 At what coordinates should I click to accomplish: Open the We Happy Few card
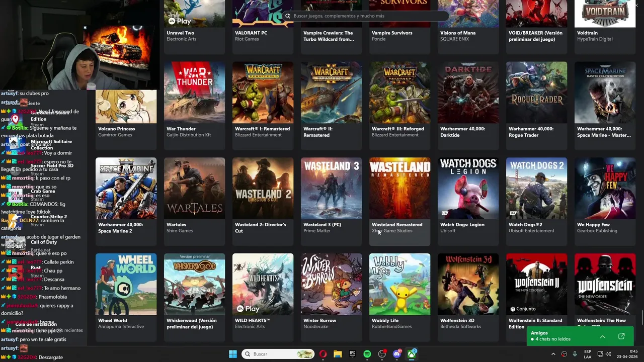[x=605, y=202]
